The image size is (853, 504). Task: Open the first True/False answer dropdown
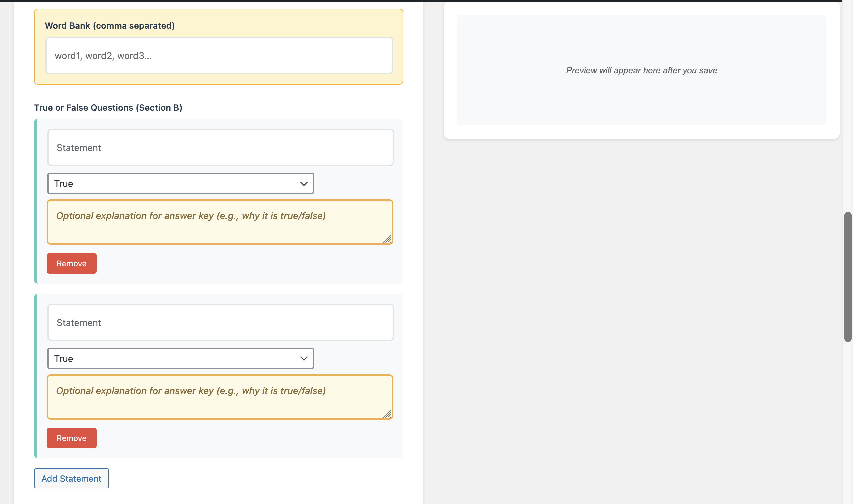(180, 183)
